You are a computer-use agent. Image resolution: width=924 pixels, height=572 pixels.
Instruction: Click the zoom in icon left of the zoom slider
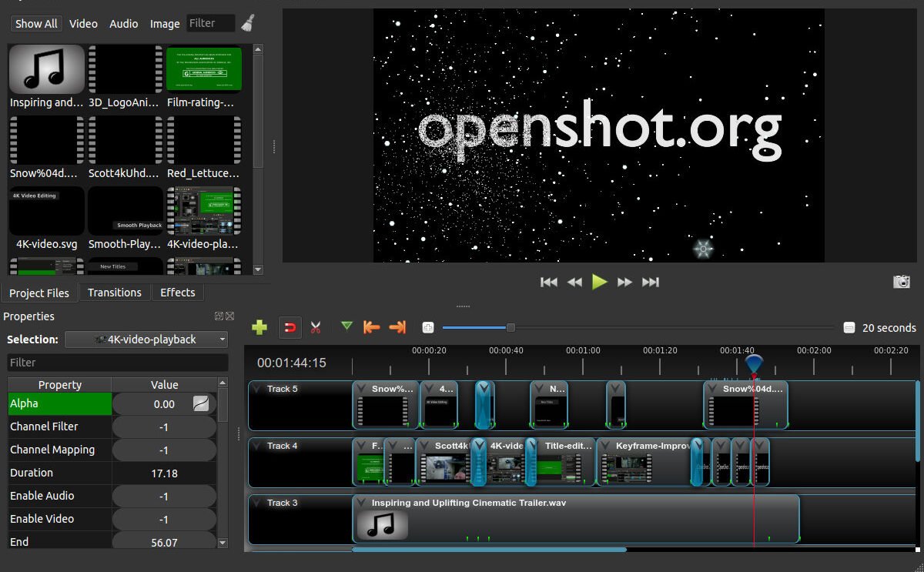tap(428, 328)
